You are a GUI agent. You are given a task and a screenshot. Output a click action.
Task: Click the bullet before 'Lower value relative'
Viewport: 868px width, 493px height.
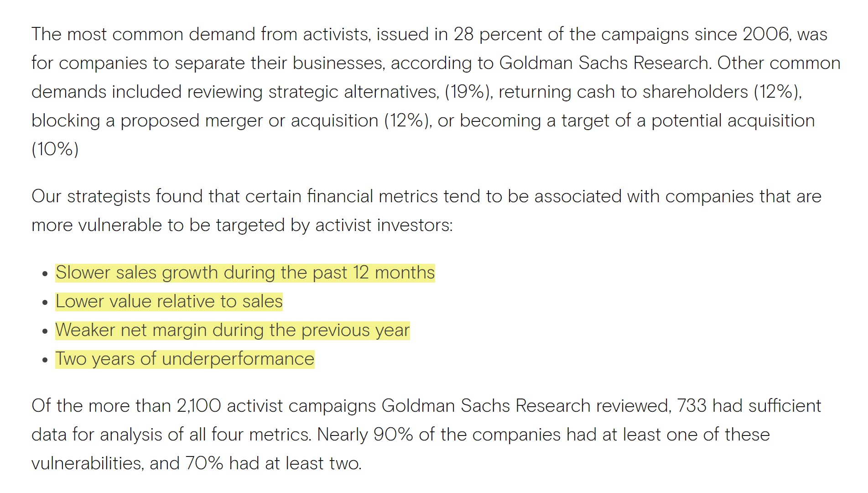coord(45,303)
